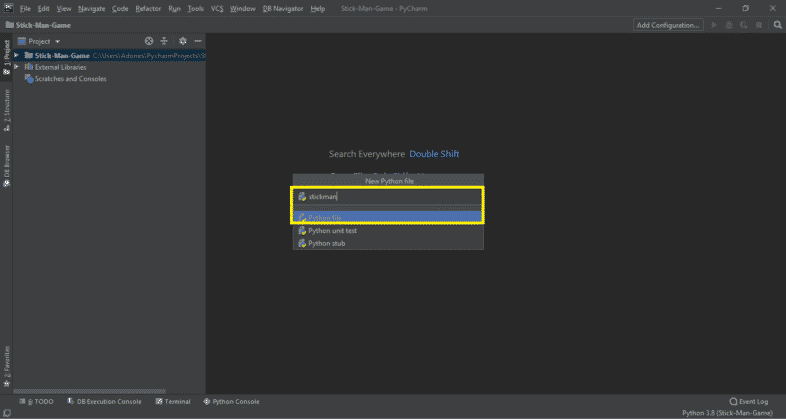Expand the External Libraries tree node

[16, 67]
